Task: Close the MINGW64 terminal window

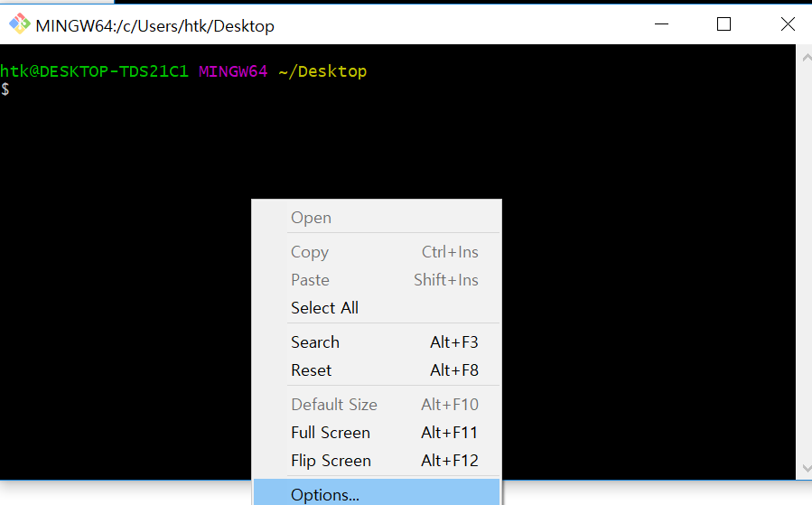Action: [x=787, y=23]
